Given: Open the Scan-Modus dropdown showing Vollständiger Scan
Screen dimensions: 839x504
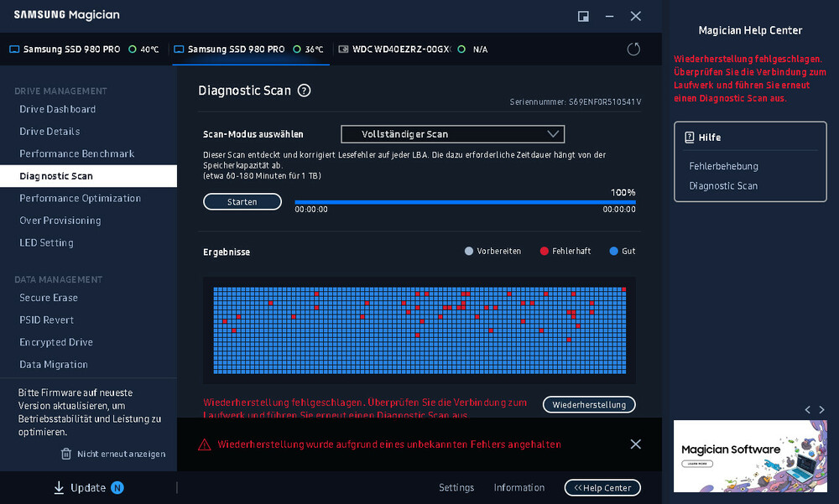Looking at the screenshot, I should click(x=451, y=133).
